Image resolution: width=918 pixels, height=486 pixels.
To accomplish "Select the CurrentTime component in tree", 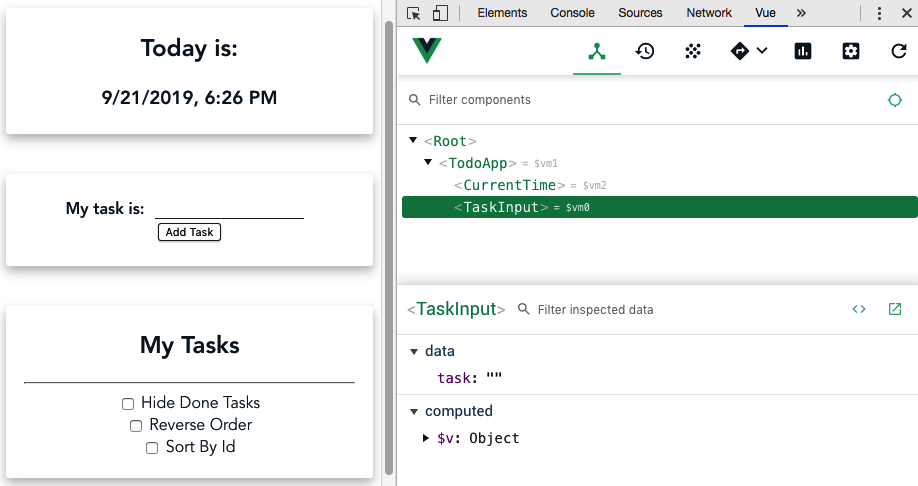I will coord(509,185).
